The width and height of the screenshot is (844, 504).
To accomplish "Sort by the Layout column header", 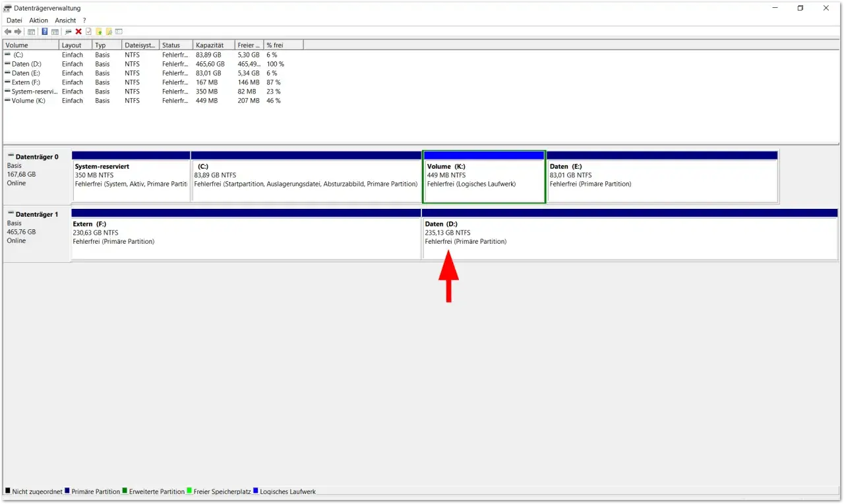I will pos(76,45).
